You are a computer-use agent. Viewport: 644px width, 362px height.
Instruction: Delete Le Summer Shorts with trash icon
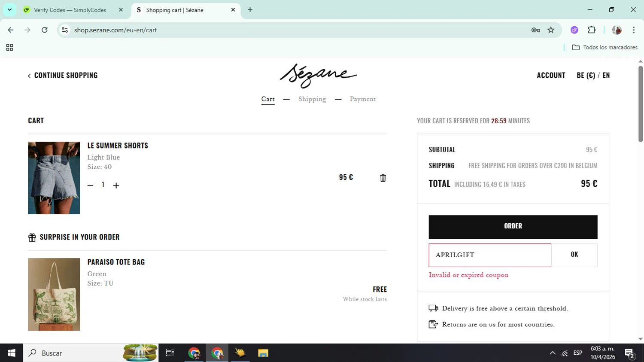[x=383, y=178]
